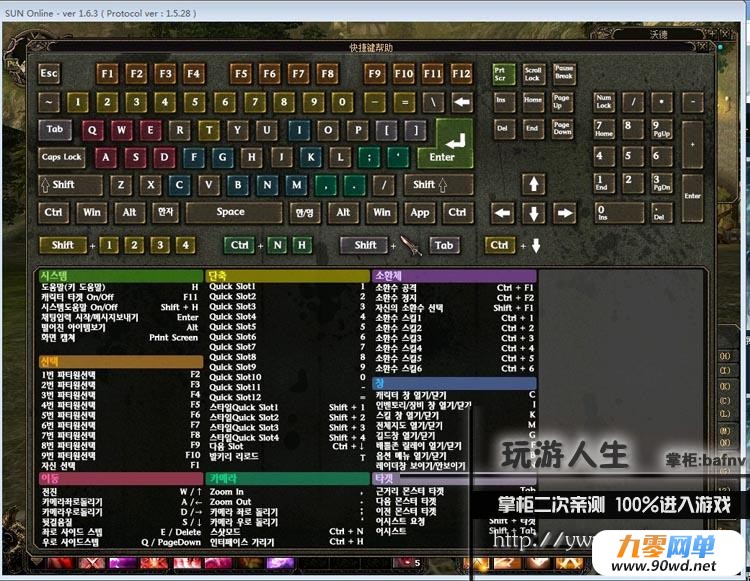This screenshot has height=581, width=750.
Task: Click the Tab combo key beside sword
Action: click(x=444, y=245)
